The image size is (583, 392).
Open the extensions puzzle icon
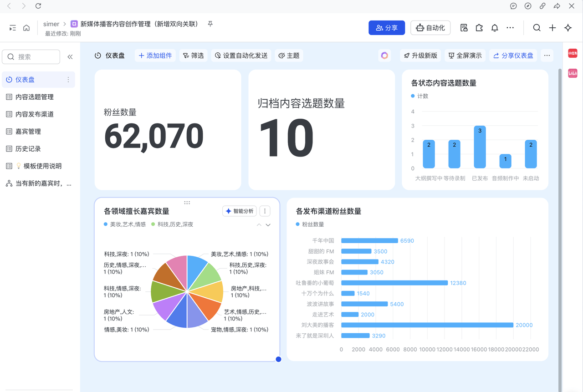click(479, 28)
